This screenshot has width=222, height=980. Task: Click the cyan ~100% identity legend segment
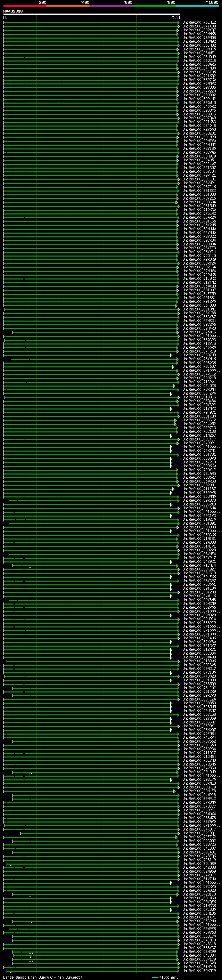[197, 6]
